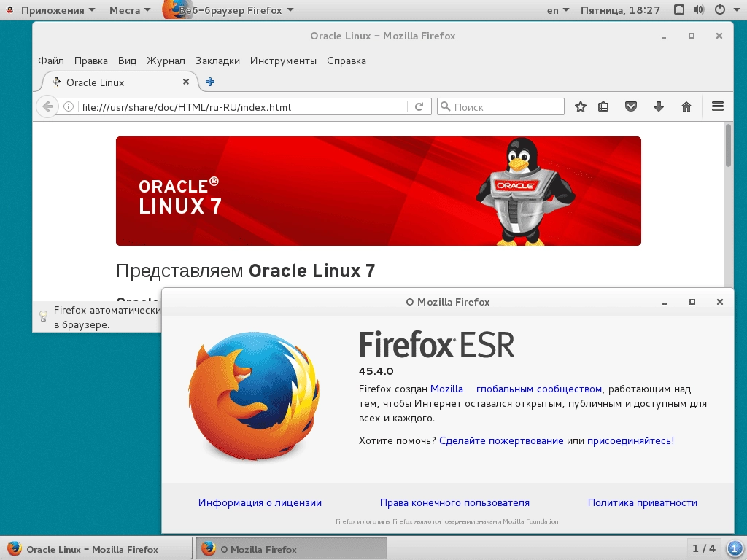Show site information icon in address bar

69,106
